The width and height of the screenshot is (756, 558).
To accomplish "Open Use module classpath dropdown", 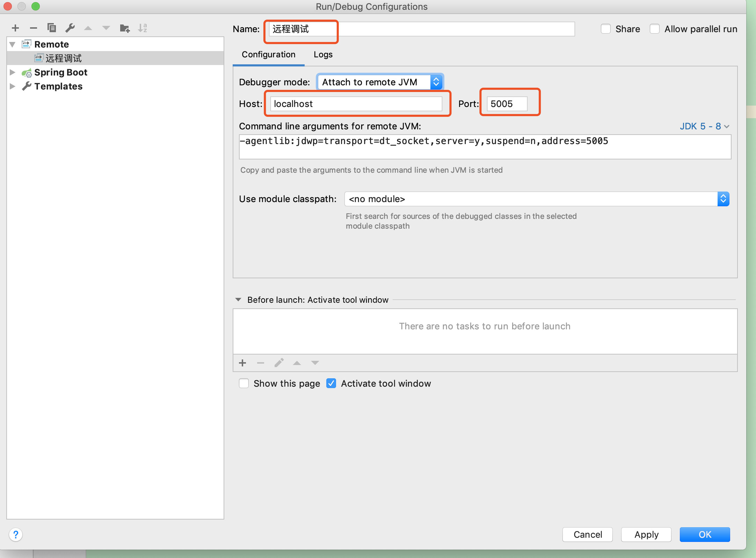I will pos(537,199).
